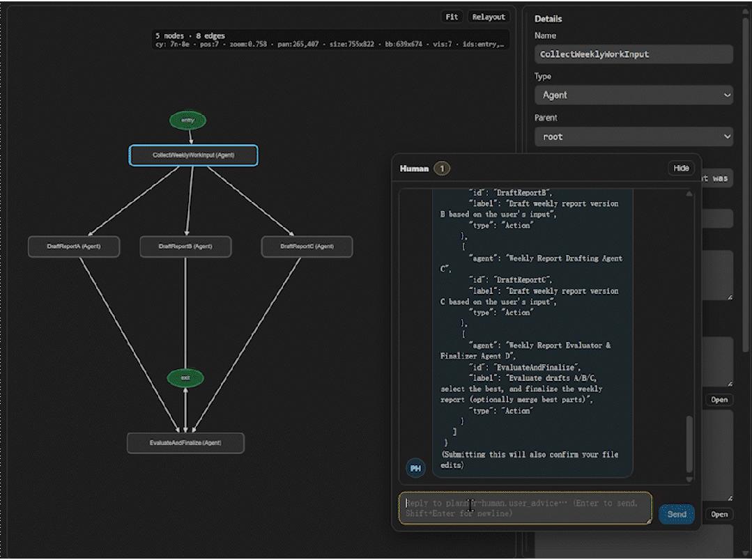
Task: Select the DraftReportA agent node
Action: click(x=74, y=247)
